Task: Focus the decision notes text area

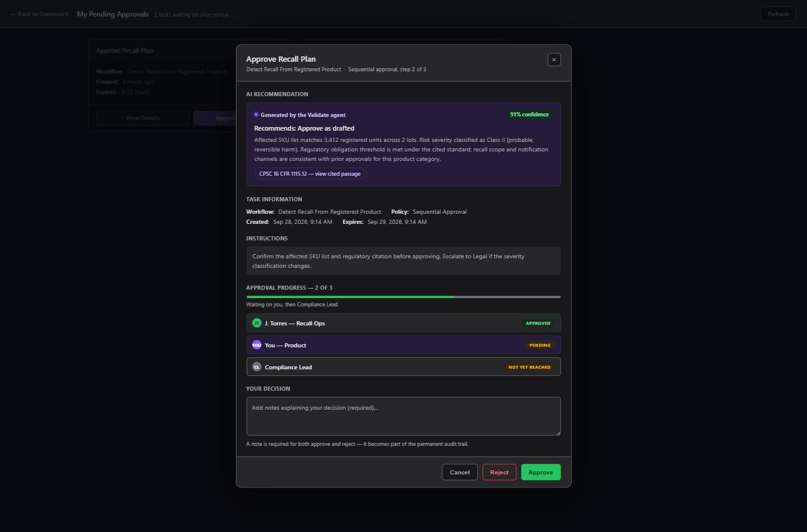Action: coord(403,416)
